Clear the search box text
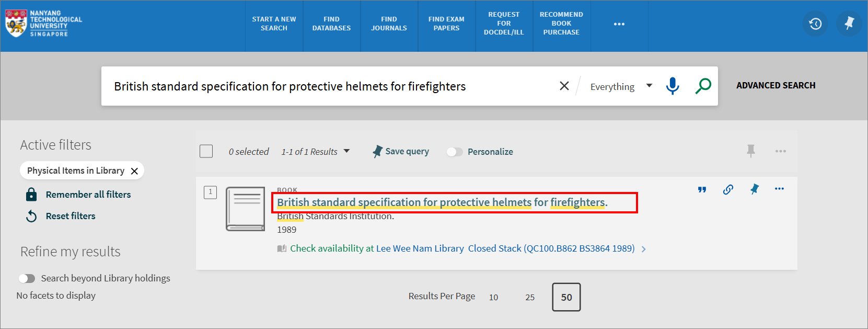 [x=564, y=86]
